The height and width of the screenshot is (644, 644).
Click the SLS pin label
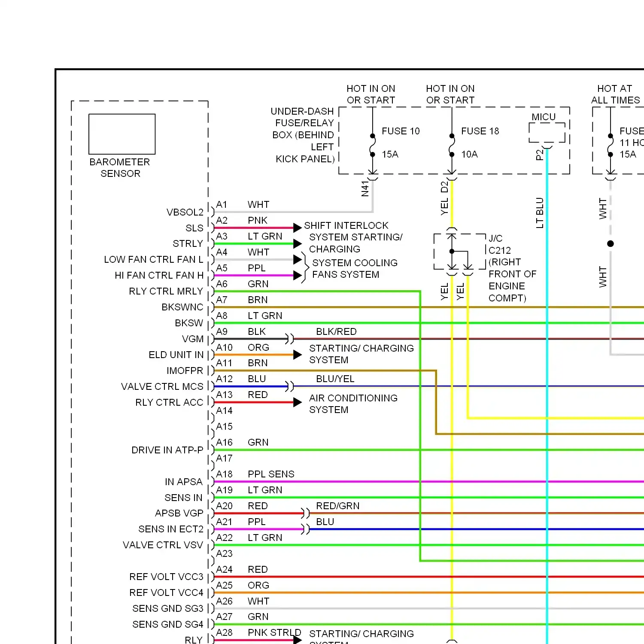194,228
